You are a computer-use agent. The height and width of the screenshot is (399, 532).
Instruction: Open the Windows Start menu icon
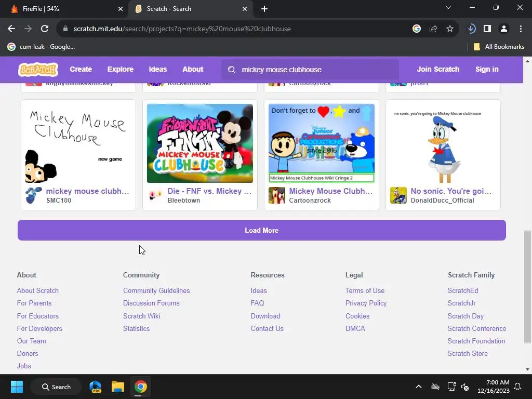[17, 387]
